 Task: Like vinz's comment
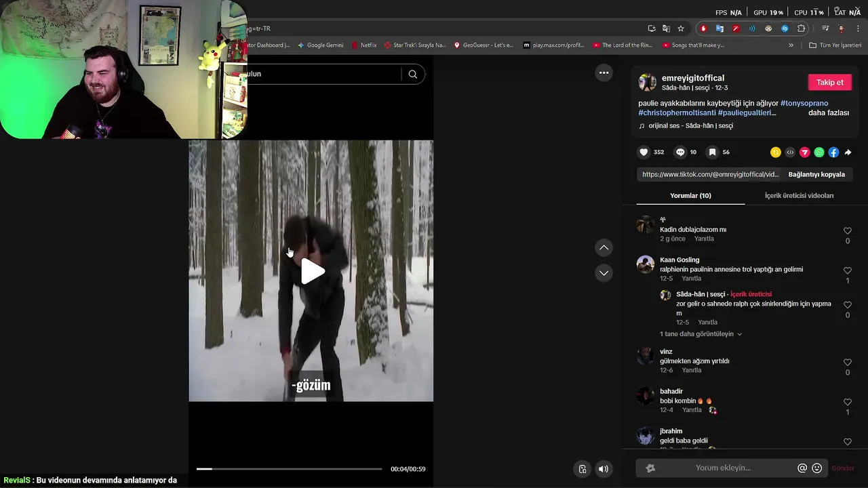[x=847, y=363]
